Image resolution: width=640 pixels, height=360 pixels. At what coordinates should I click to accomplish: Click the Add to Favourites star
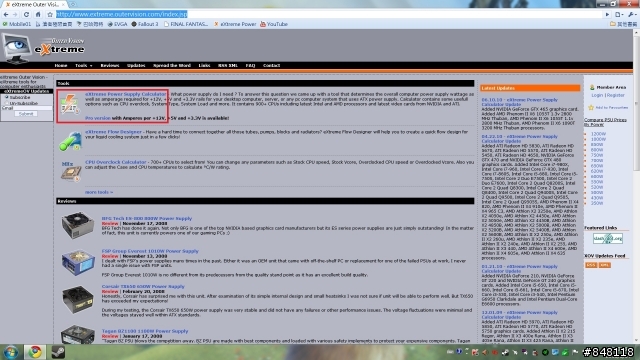click(591, 108)
